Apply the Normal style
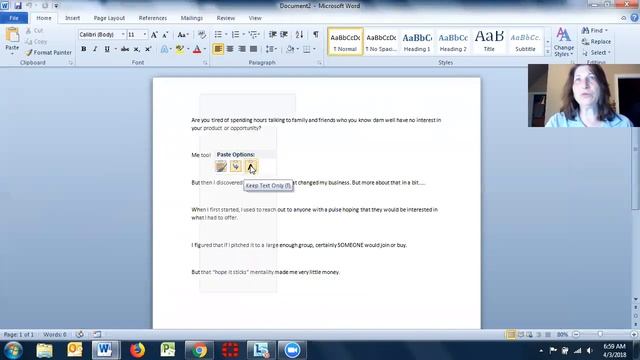Image resolution: width=640 pixels, height=360 pixels. pos(345,42)
